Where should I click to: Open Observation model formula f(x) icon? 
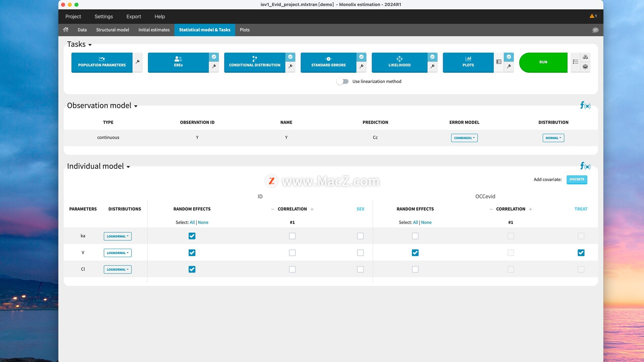[x=585, y=106]
